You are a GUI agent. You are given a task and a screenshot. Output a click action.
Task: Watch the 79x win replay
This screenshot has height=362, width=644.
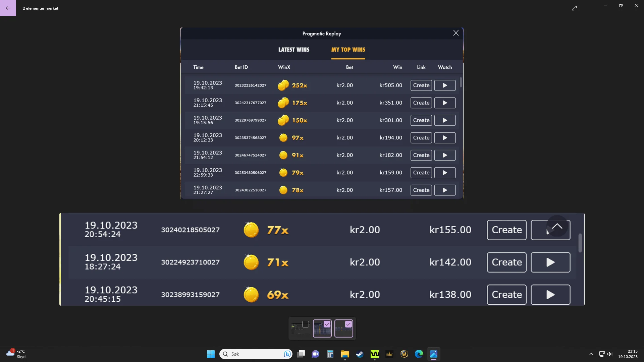[445, 173]
